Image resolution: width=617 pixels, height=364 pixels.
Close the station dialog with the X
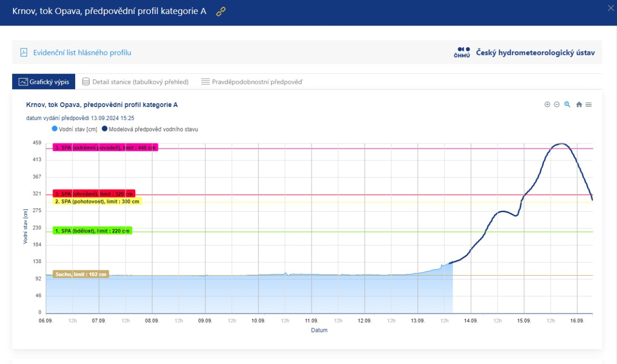point(611,7)
